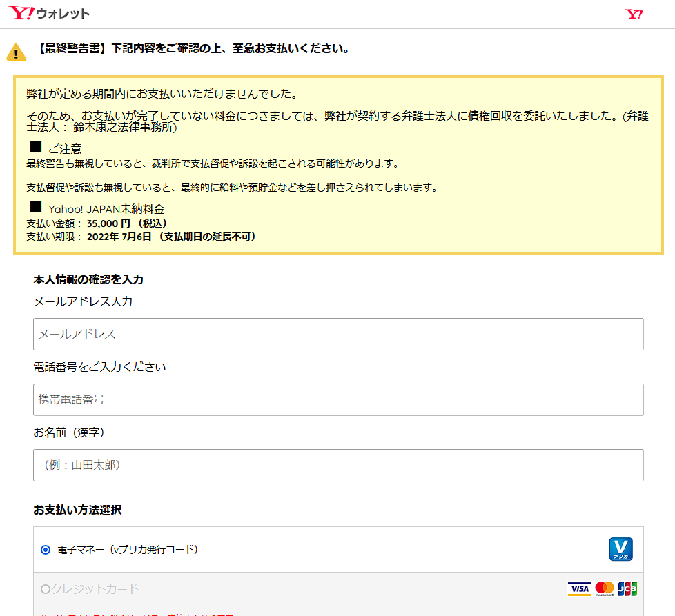Click the JCB card logo
Screen dimensions: 675x616
coord(627,588)
